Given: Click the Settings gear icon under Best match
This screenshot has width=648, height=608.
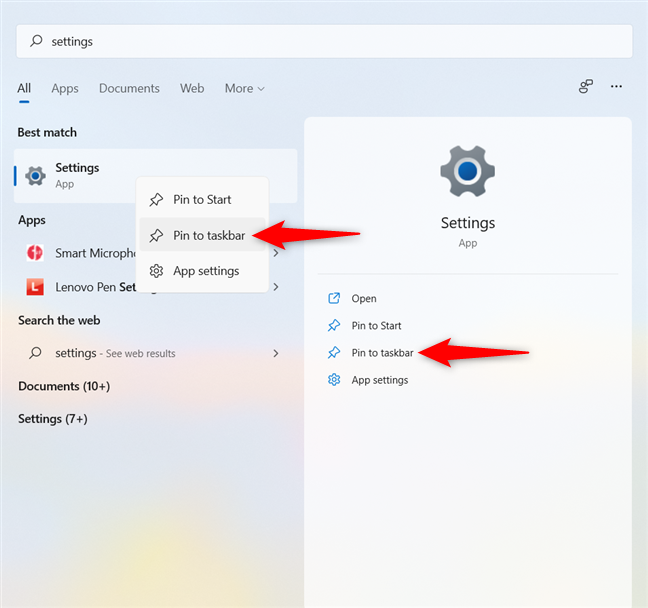Looking at the screenshot, I should (35, 176).
